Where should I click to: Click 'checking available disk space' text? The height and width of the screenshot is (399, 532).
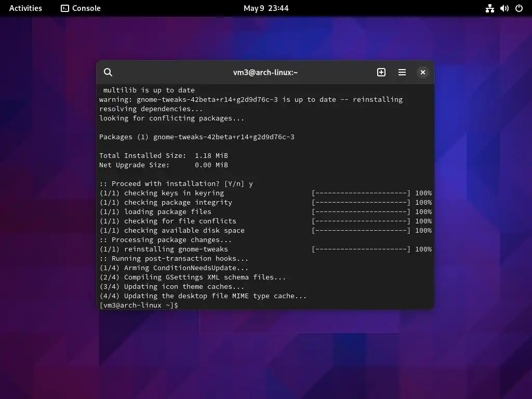[x=184, y=230]
